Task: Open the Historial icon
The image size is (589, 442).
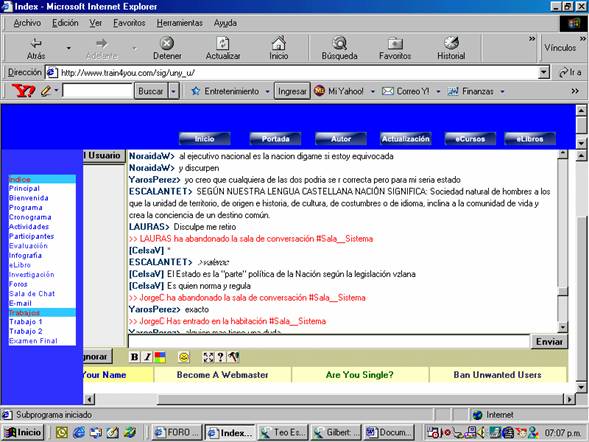Action: pos(451,43)
